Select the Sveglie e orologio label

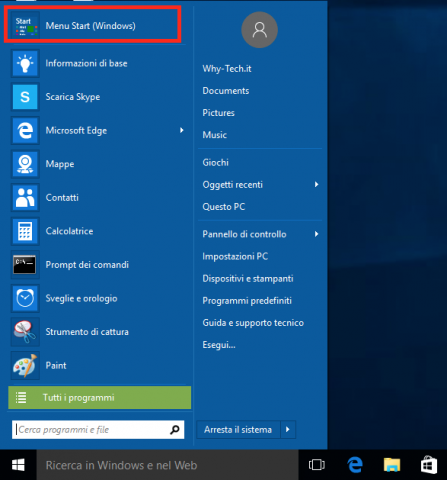(81, 298)
